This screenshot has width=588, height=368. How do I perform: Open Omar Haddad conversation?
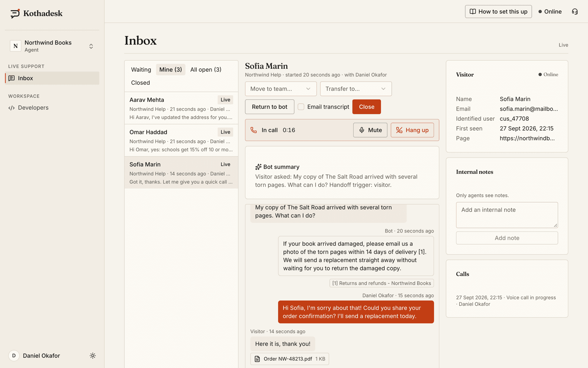(181, 141)
